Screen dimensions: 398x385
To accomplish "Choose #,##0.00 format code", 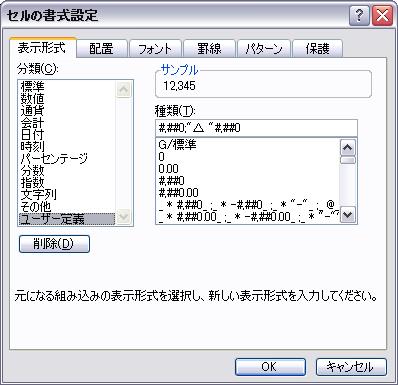I will pyautogui.click(x=247, y=193).
